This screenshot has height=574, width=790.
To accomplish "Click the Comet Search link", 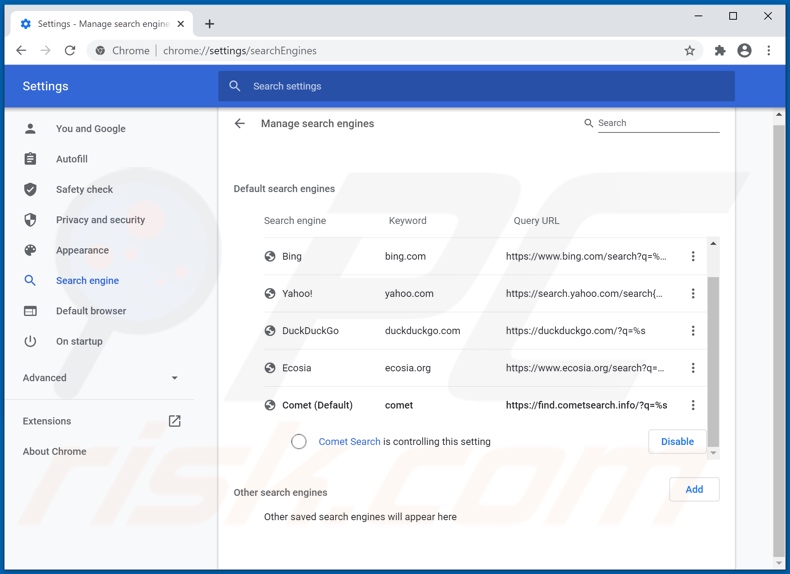I will (349, 441).
